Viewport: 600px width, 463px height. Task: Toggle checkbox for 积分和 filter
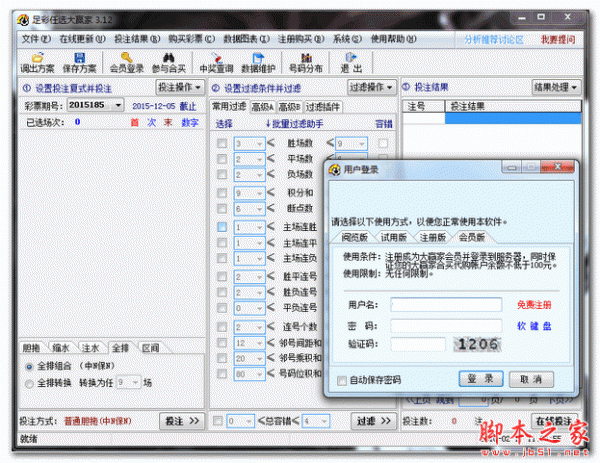coord(222,193)
